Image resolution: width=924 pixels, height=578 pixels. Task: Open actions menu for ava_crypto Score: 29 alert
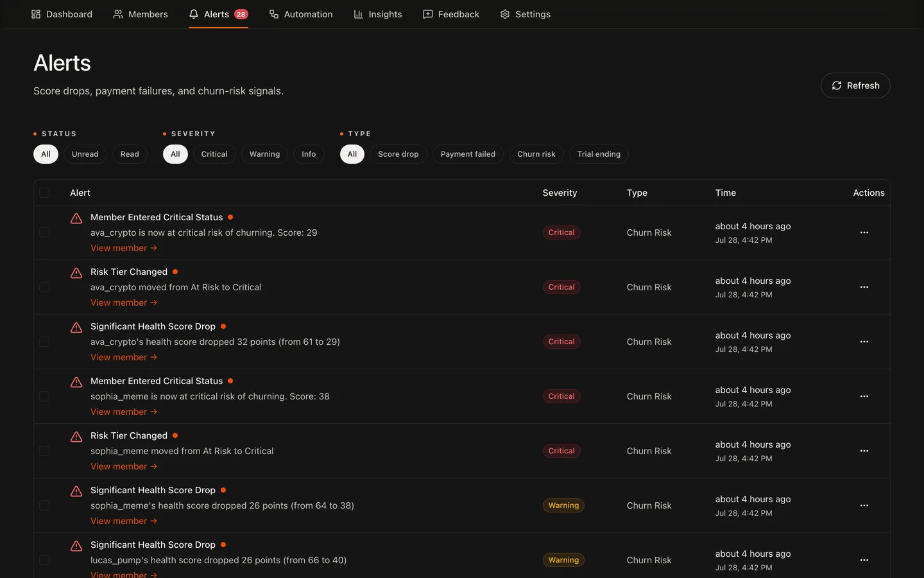pos(864,232)
